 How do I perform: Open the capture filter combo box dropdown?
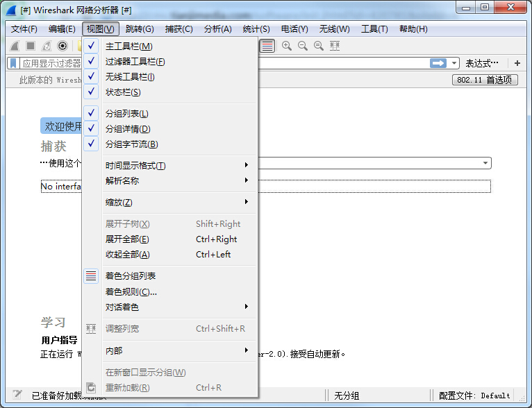[485, 163]
